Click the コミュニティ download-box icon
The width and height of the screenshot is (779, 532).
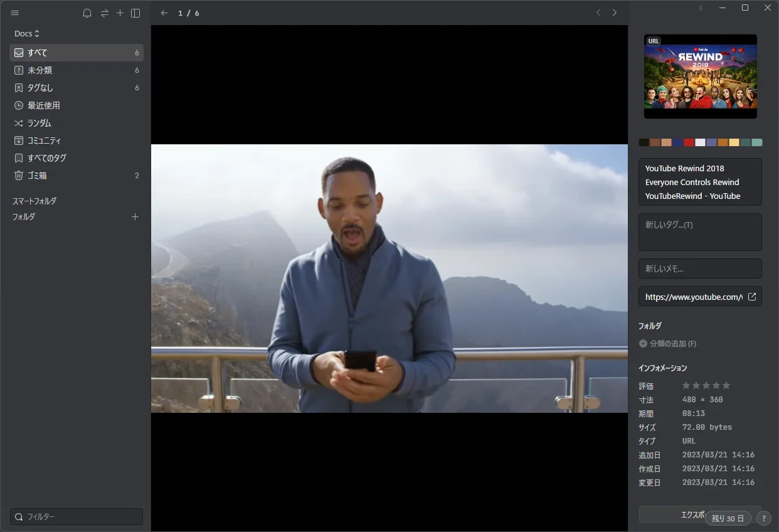click(x=19, y=141)
